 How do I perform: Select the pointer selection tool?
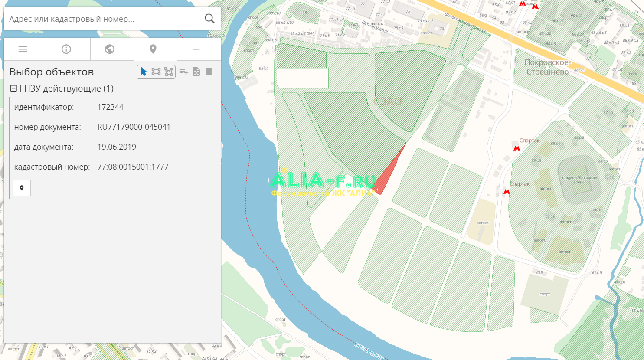pos(144,72)
